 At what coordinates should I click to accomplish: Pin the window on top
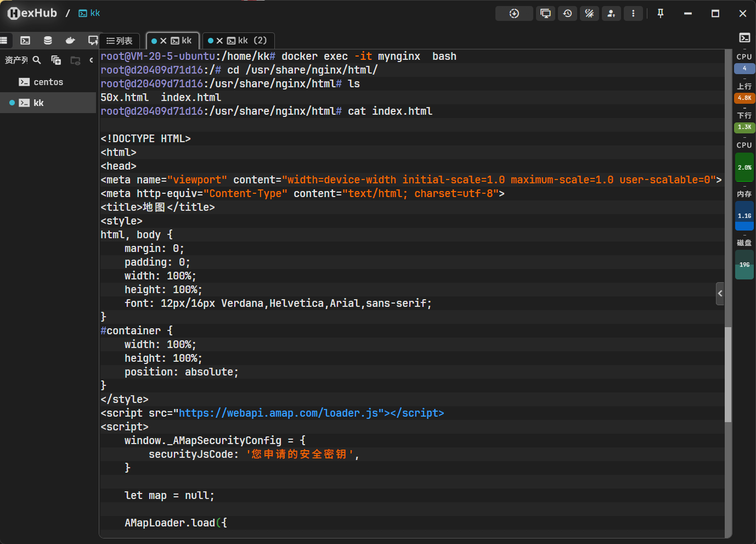click(x=661, y=13)
